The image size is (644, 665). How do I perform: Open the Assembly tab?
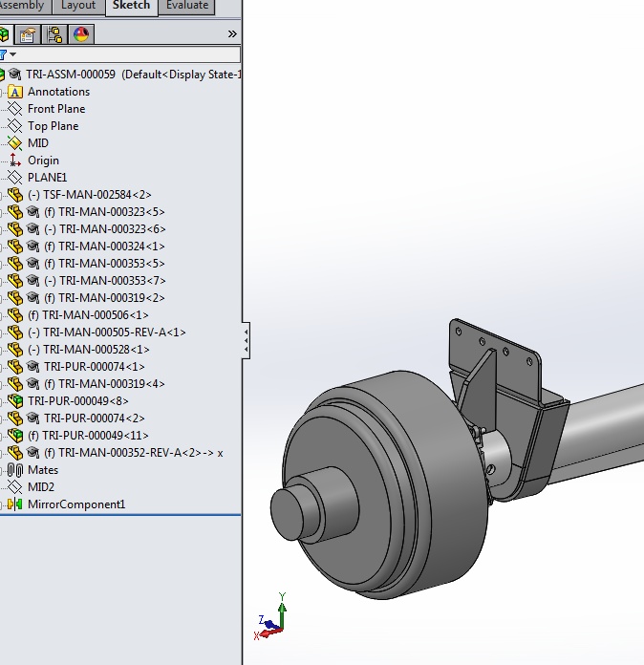[23, 6]
